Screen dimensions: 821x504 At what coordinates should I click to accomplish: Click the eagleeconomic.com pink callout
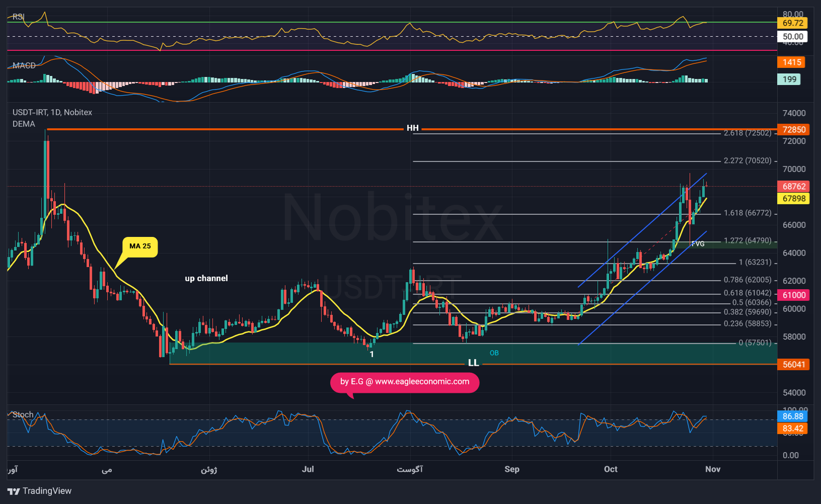[405, 382]
